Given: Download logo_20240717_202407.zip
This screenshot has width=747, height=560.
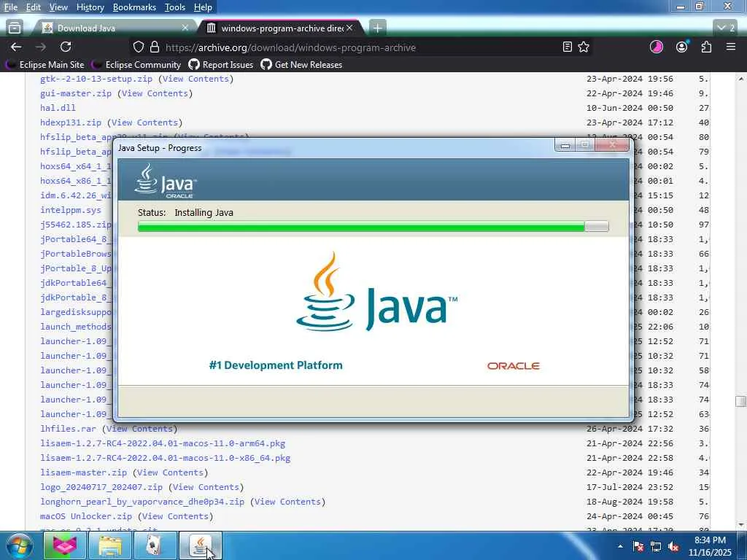Looking at the screenshot, I should (101, 487).
